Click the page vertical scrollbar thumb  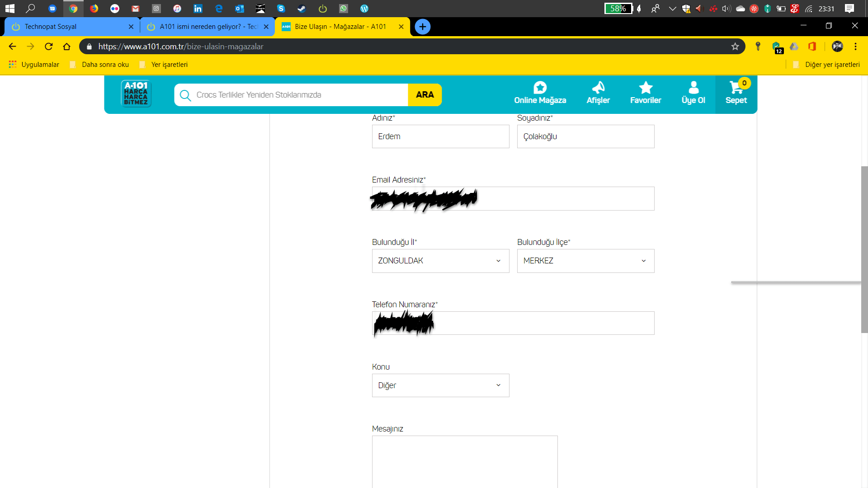864,249
